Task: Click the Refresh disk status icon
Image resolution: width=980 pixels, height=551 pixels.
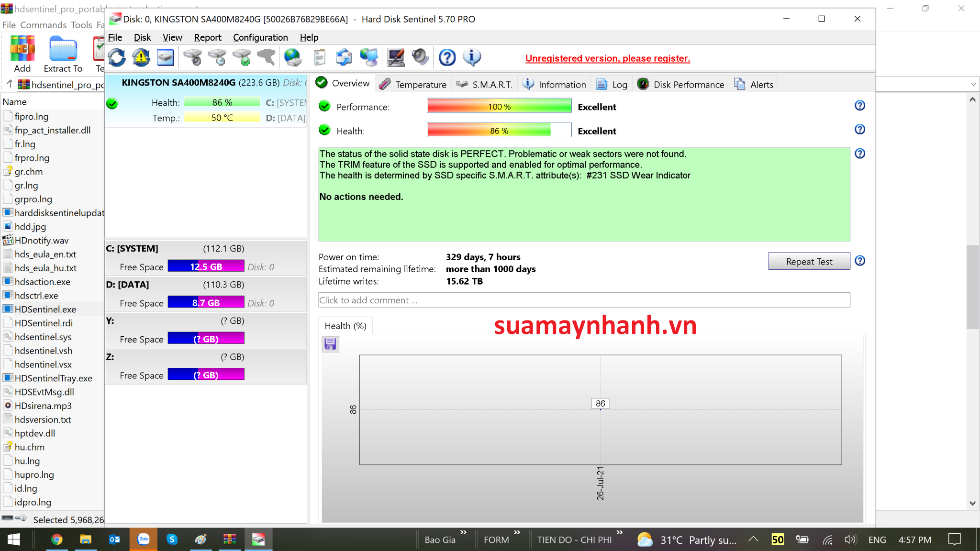Action: (117, 57)
